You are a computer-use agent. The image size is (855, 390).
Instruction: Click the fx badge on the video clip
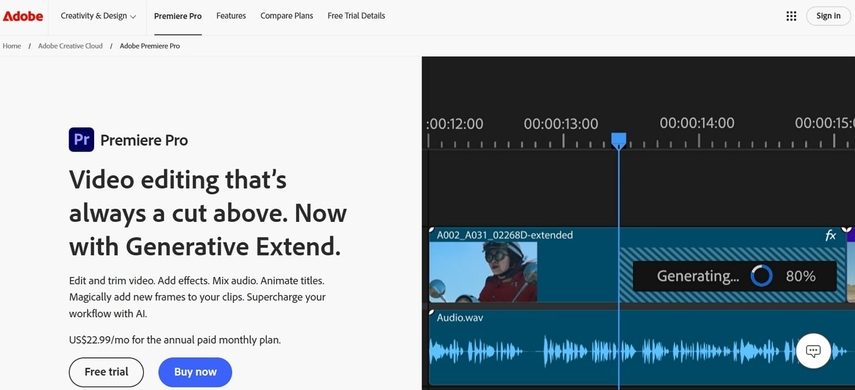click(830, 236)
